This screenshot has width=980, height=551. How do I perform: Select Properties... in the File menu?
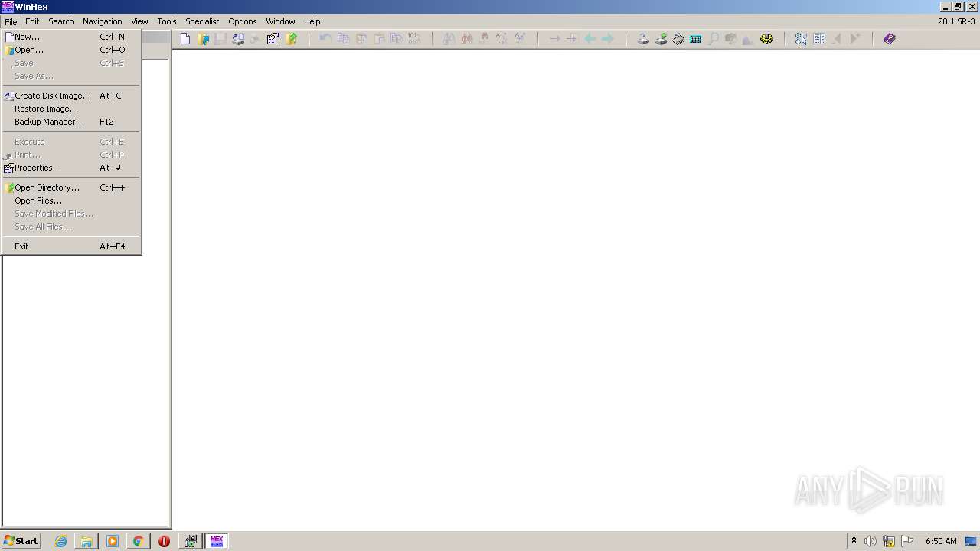point(71,168)
